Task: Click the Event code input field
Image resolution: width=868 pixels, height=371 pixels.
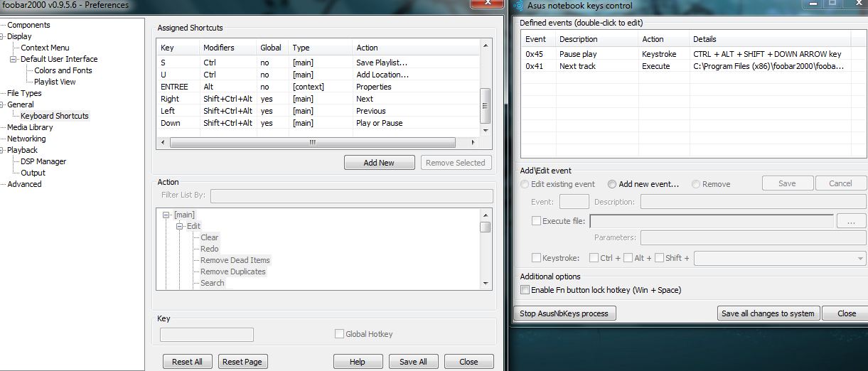Action: point(574,202)
